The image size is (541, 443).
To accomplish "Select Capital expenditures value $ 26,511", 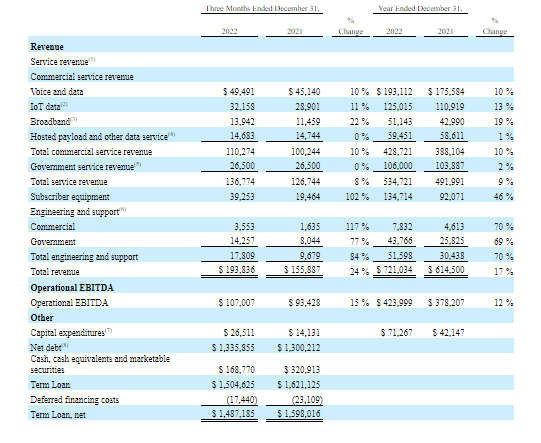I will (x=239, y=333).
